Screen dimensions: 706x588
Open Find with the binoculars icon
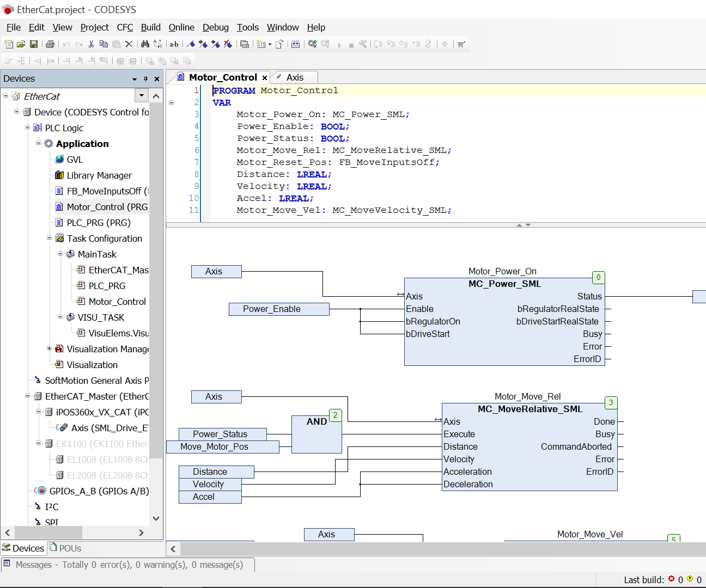pos(145,44)
